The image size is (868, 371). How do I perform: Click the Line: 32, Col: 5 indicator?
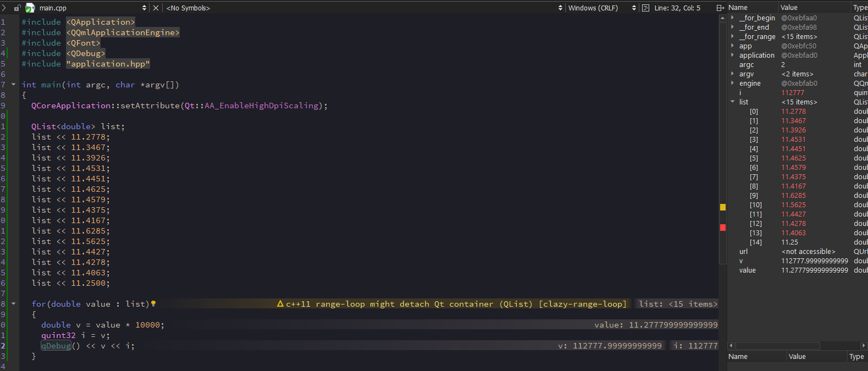[x=677, y=8]
